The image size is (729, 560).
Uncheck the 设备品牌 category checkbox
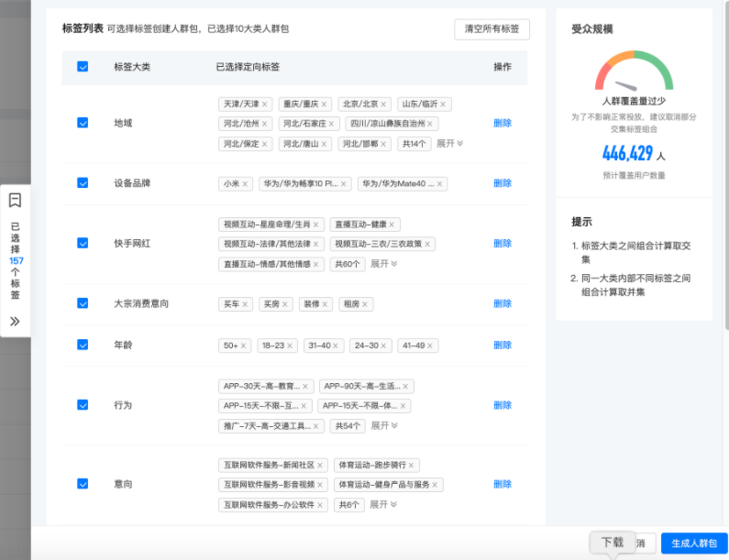tap(83, 183)
